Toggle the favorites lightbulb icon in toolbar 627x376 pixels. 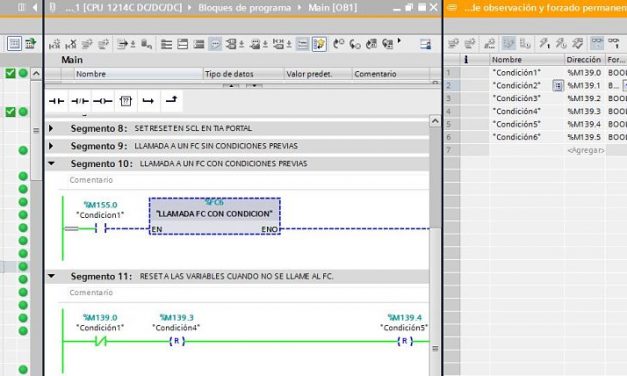(x=319, y=44)
